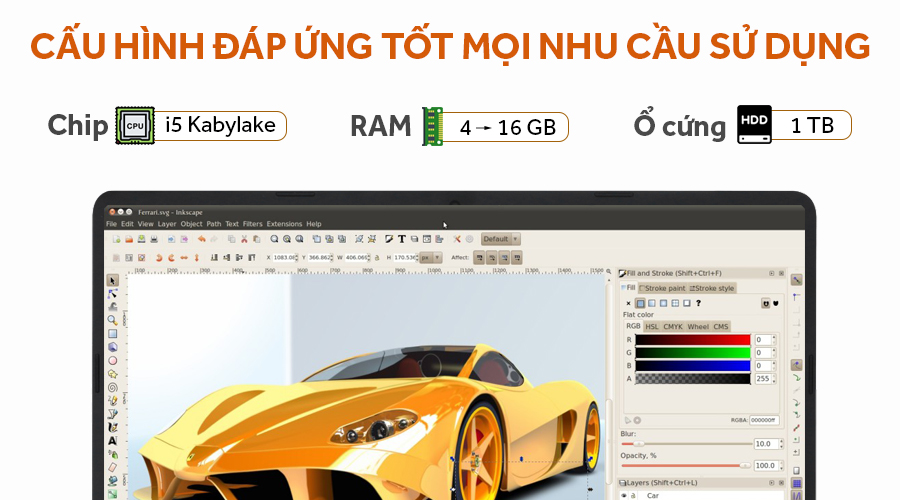
Task: Choose No paint (X) fill option
Action: (628, 303)
